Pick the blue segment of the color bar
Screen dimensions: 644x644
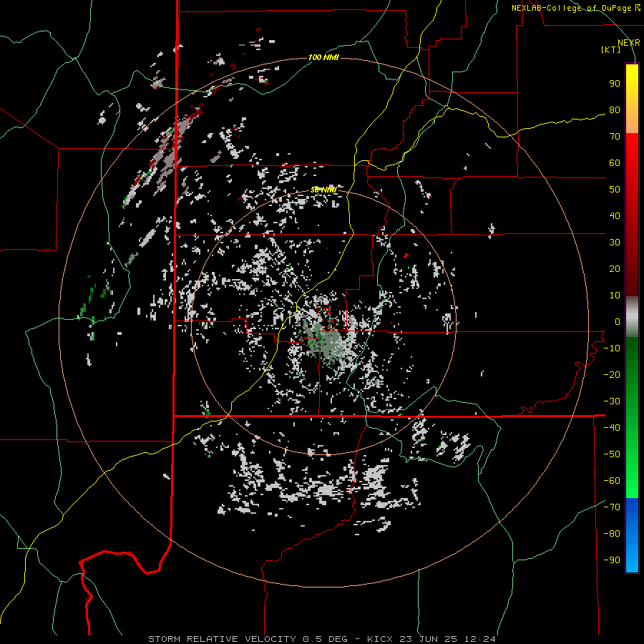pyautogui.click(x=632, y=535)
